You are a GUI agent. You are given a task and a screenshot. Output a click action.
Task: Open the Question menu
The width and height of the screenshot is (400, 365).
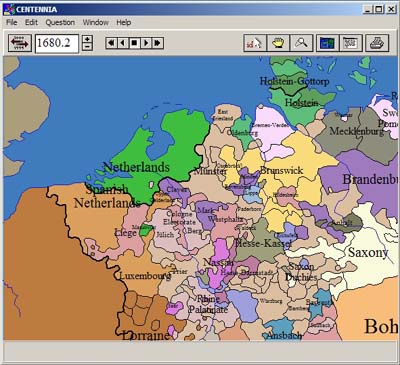(x=60, y=22)
